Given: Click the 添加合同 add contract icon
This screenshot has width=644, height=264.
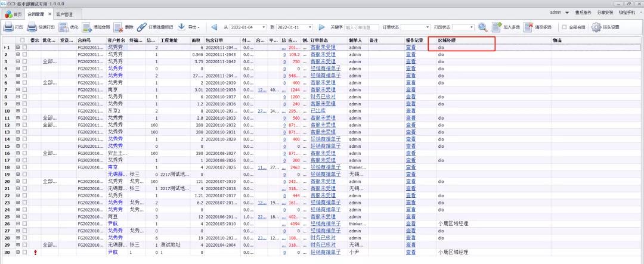Looking at the screenshot, I should [87, 27].
